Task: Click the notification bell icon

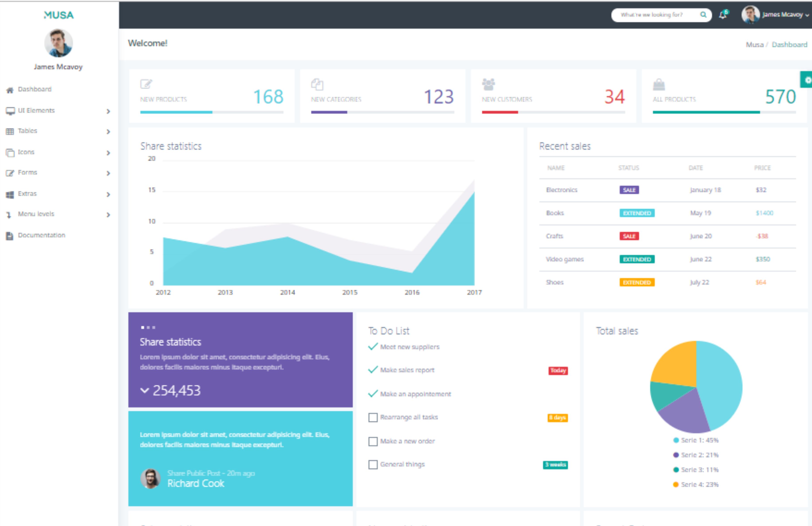Action: coord(723,15)
